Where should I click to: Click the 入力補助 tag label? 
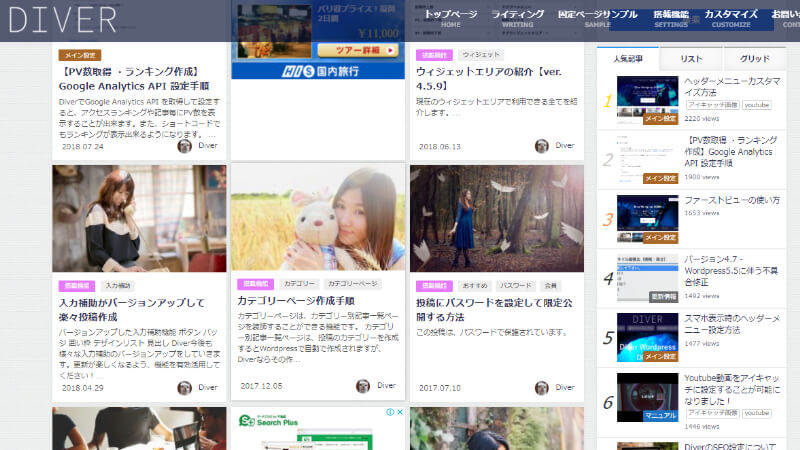click(x=118, y=286)
